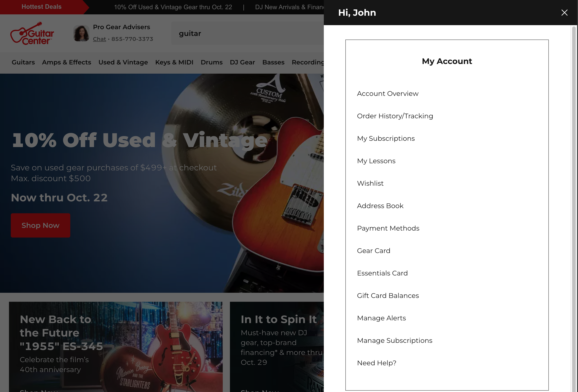The width and height of the screenshot is (578, 392).
Task: Start a Chat with a Pro Gear Adviser
Action: pyautogui.click(x=99, y=39)
